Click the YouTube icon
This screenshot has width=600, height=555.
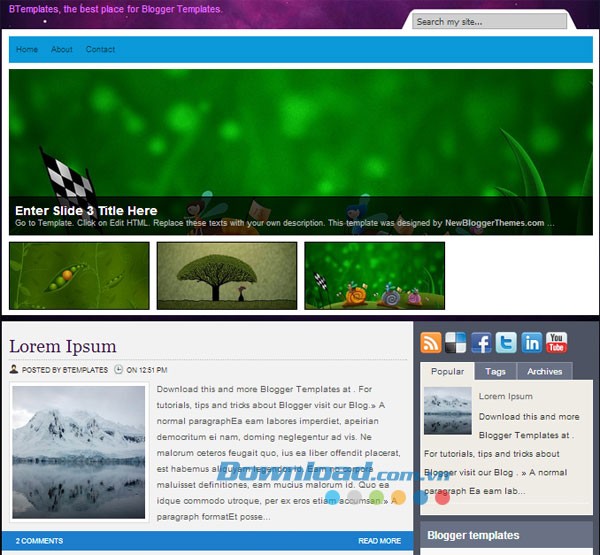click(x=556, y=343)
